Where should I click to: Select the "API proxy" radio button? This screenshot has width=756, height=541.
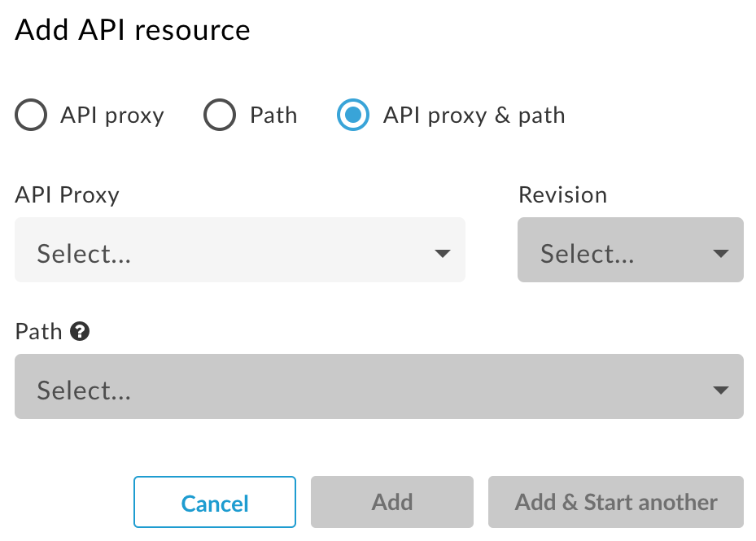[31, 115]
